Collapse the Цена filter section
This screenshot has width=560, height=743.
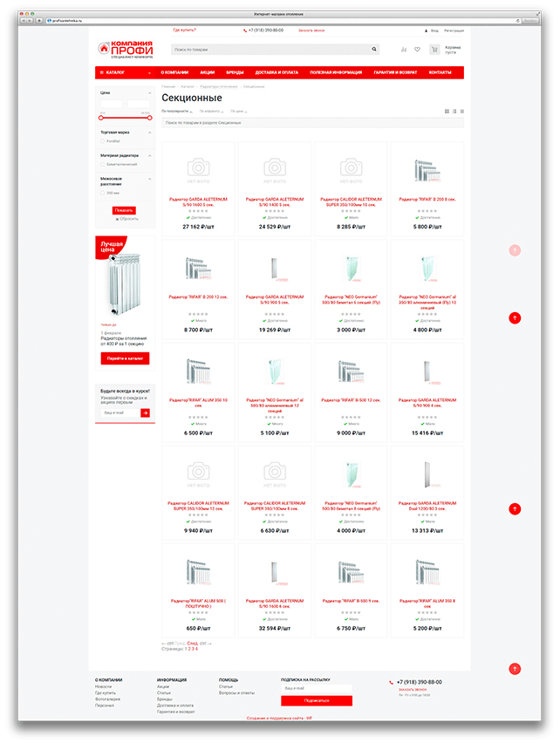pos(150,92)
